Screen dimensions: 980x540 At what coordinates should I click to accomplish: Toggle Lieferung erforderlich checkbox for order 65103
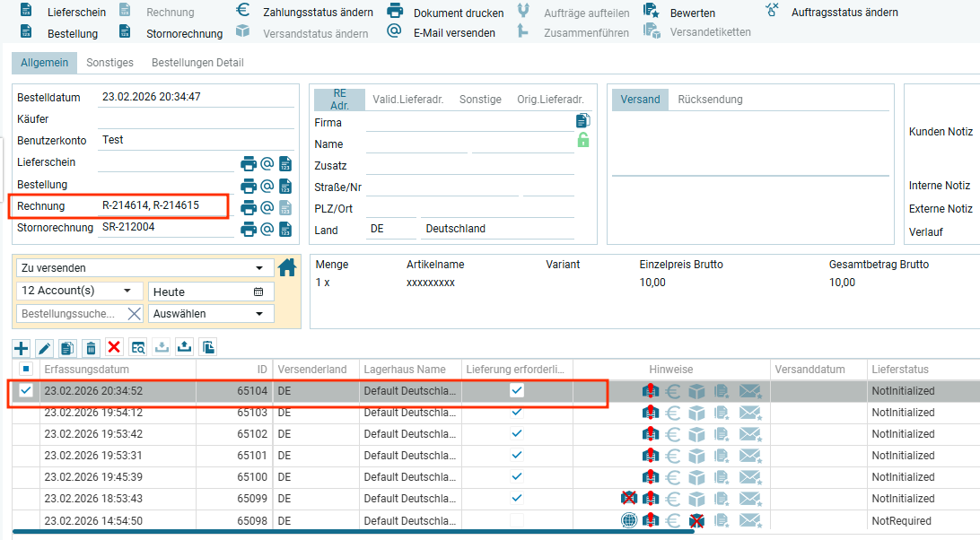point(517,412)
